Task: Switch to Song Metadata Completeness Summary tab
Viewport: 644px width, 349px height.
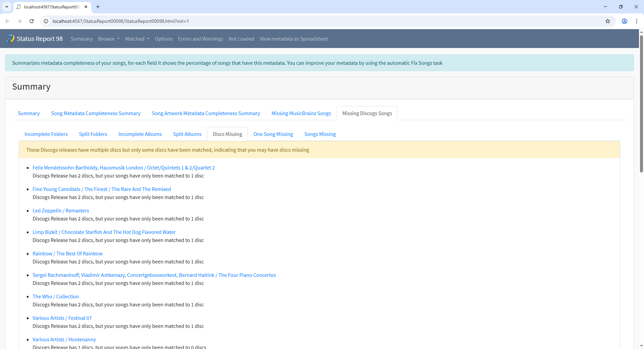Action: coord(96,113)
